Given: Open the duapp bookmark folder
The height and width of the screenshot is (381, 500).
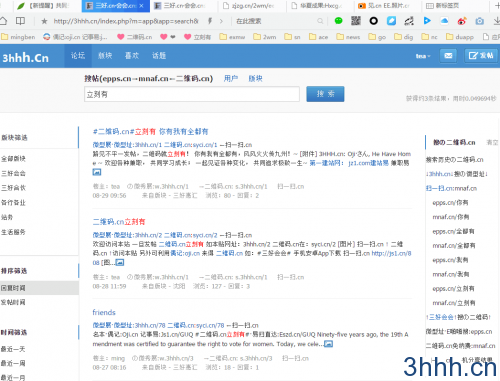Looking at the screenshot, I should click(x=460, y=37).
